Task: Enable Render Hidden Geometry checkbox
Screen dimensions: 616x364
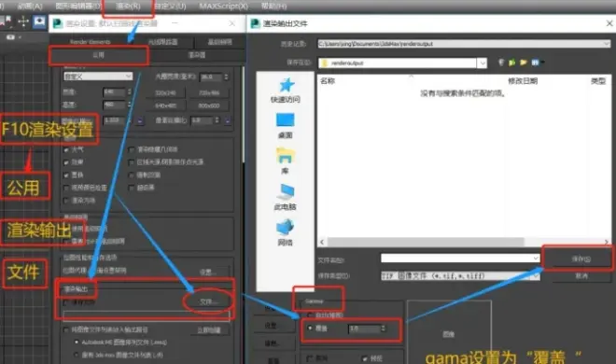Action: pyautogui.click(x=132, y=149)
